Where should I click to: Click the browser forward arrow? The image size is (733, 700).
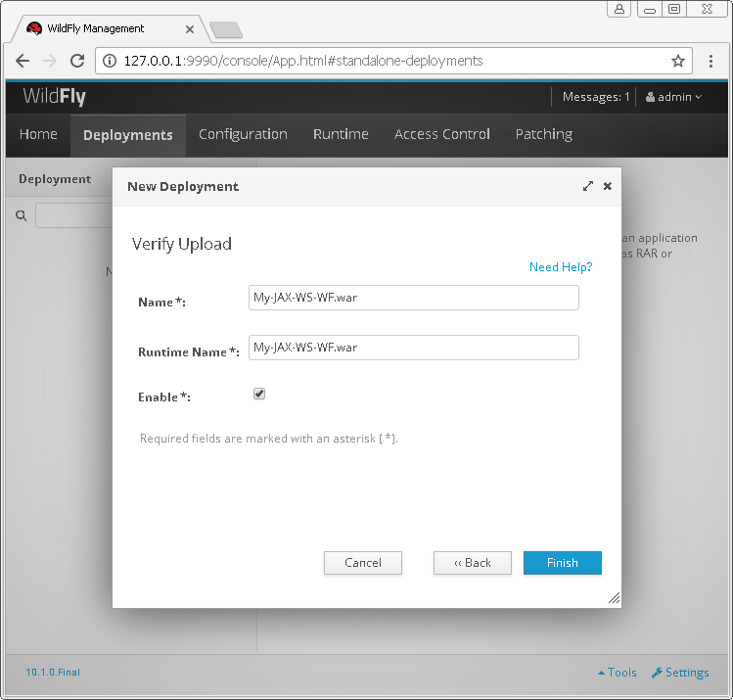(x=50, y=61)
